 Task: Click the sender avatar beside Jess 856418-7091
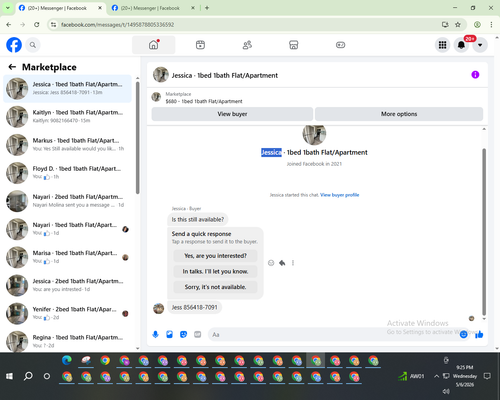click(x=158, y=308)
